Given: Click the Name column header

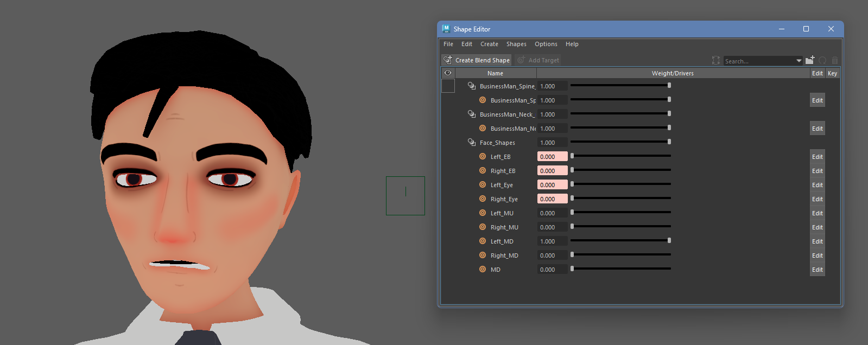Looking at the screenshot, I should tap(496, 73).
